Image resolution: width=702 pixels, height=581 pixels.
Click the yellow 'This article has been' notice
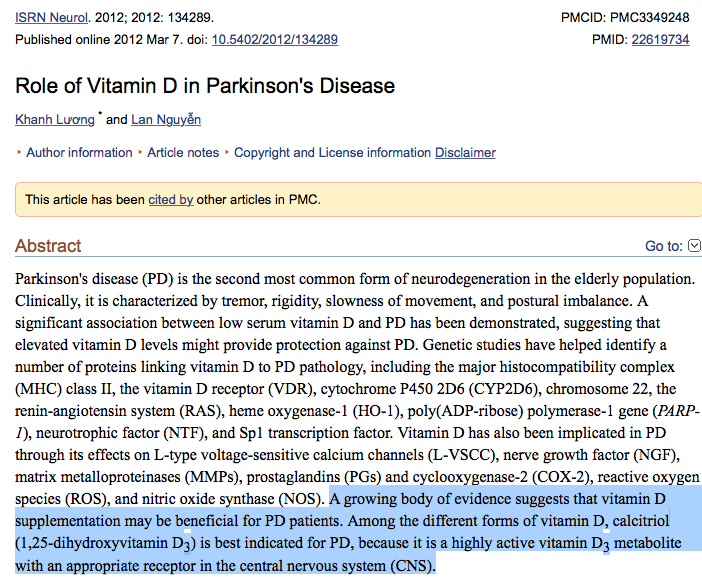pyautogui.click(x=85, y=200)
